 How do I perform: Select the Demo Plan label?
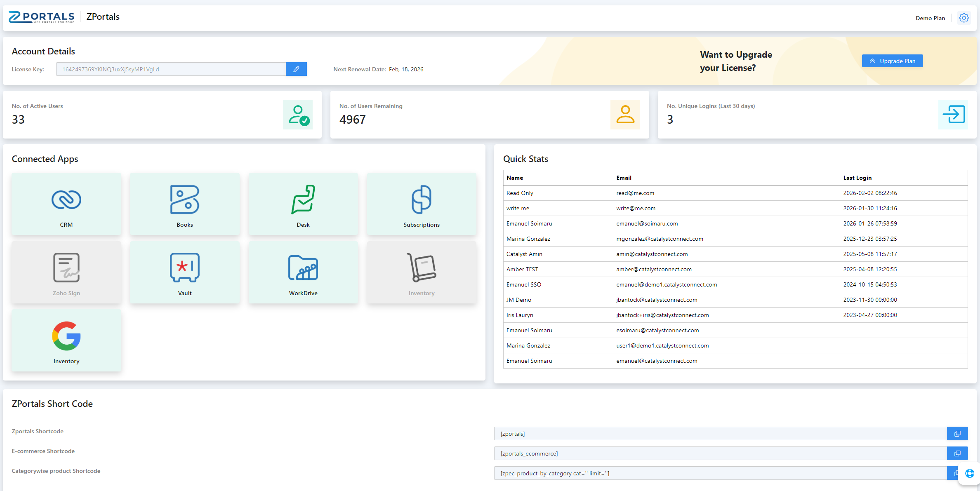[930, 18]
